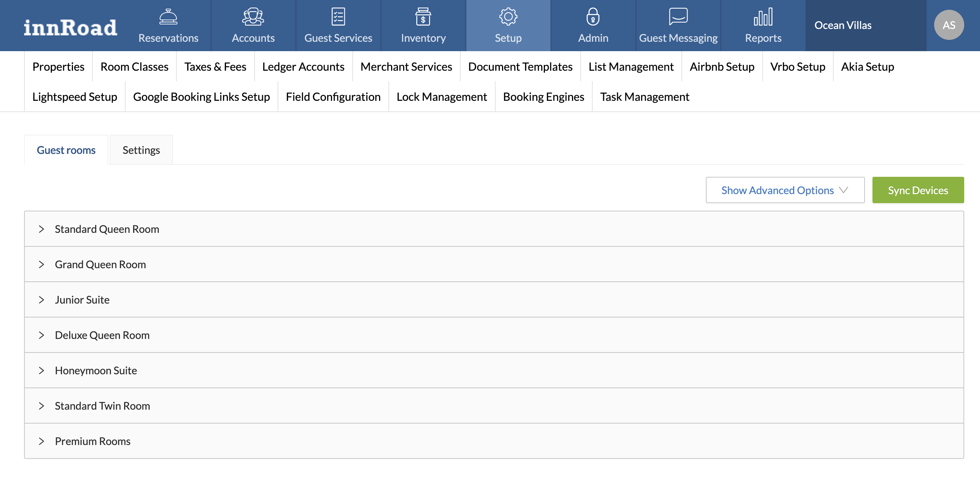The image size is (980, 480).
Task: Switch to the Settings tab
Action: pos(141,150)
